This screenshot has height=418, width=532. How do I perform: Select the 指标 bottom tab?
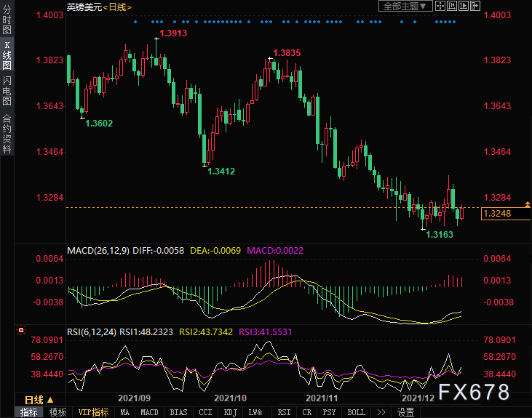(x=29, y=412)
